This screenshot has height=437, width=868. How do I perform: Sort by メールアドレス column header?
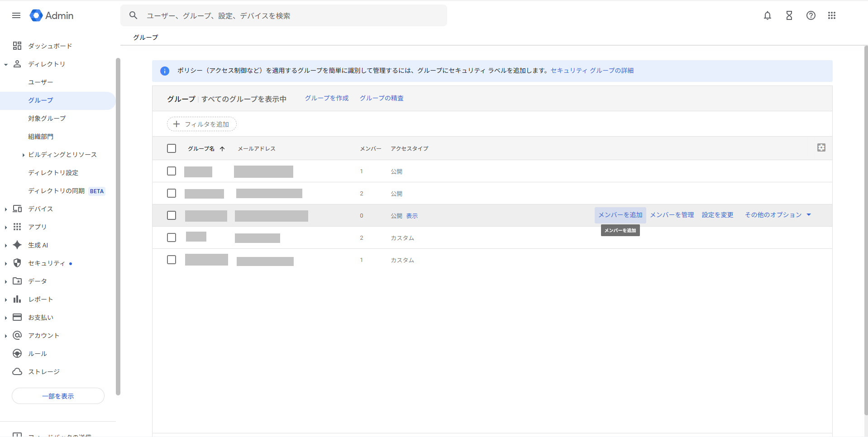click(257, 148)
